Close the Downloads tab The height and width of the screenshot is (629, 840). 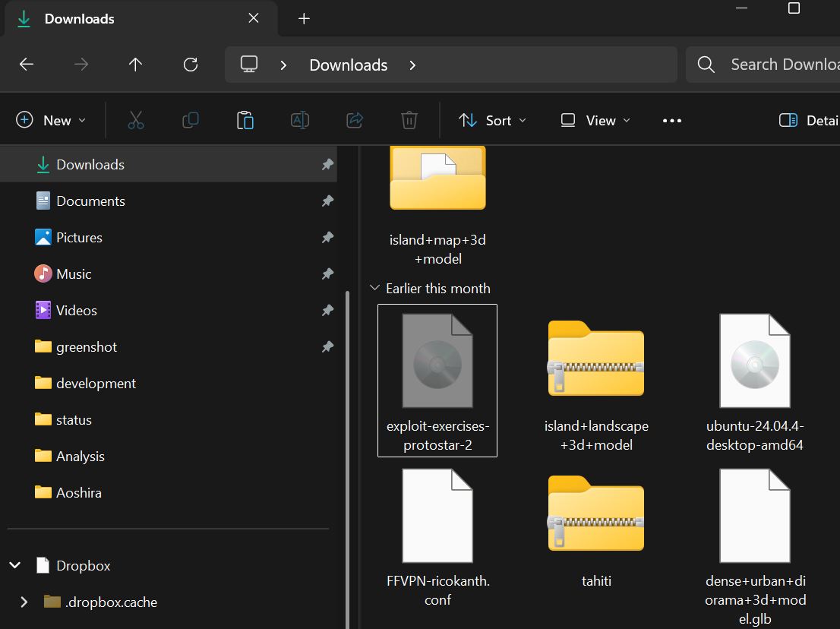pos(254,18)
